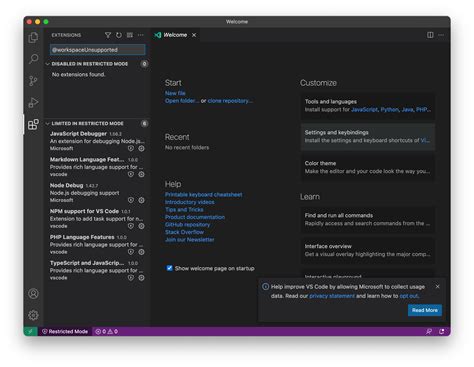Screen dimensions: 474x367
Task: Open gear menu for Node Debug extension
Action: 141,200
